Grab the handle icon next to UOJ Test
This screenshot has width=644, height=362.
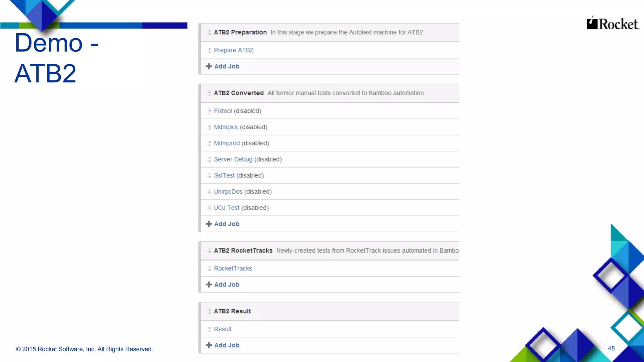[209, 208]
